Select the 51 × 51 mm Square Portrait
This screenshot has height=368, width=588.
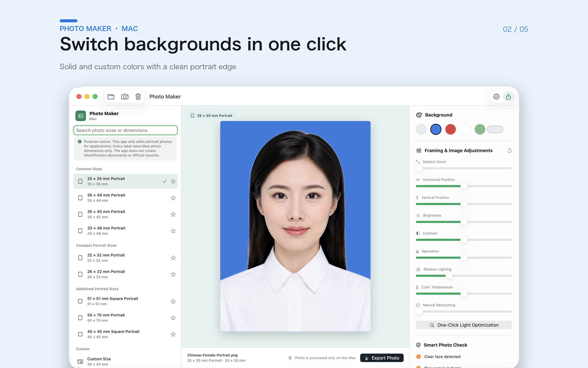pyautogui.click(x=125, y=301)
